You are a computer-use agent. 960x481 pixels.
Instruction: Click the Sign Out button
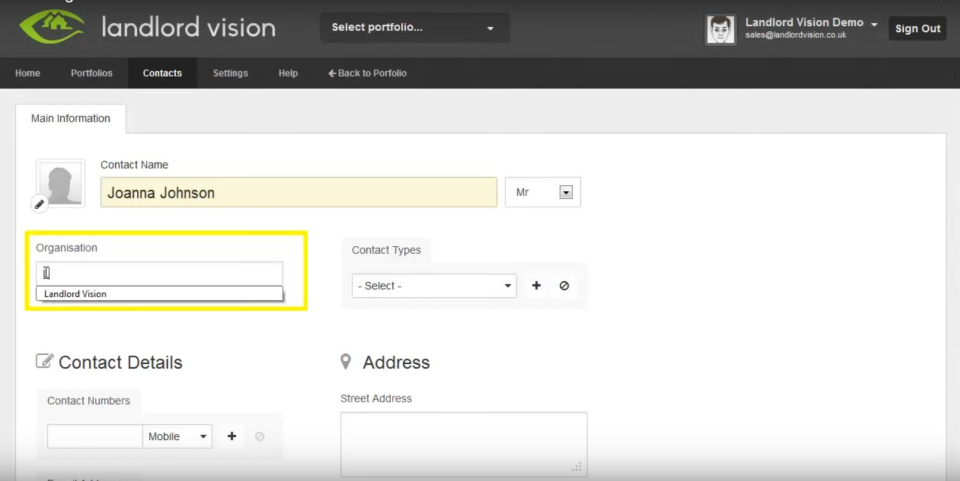coord(918,28)
